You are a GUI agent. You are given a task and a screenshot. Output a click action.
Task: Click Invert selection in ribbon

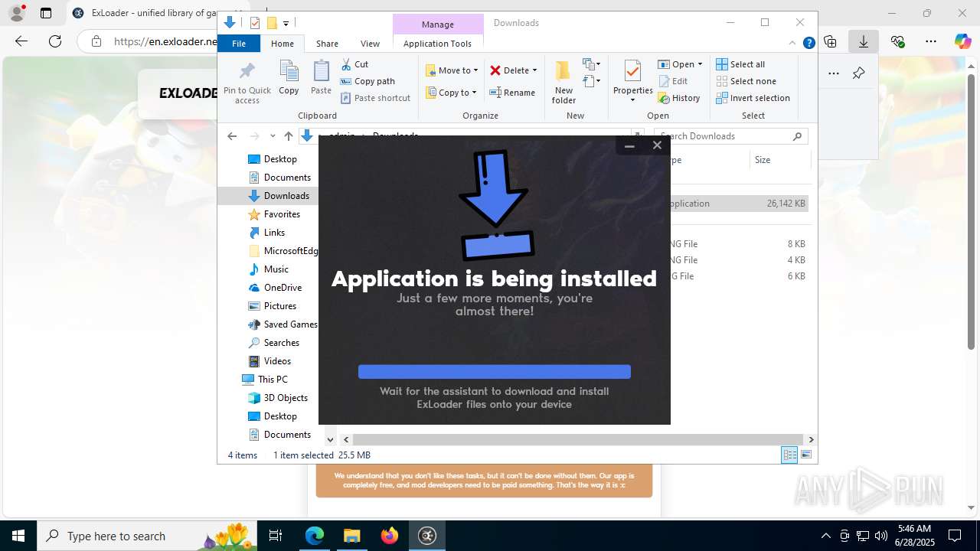coord(753,98)
